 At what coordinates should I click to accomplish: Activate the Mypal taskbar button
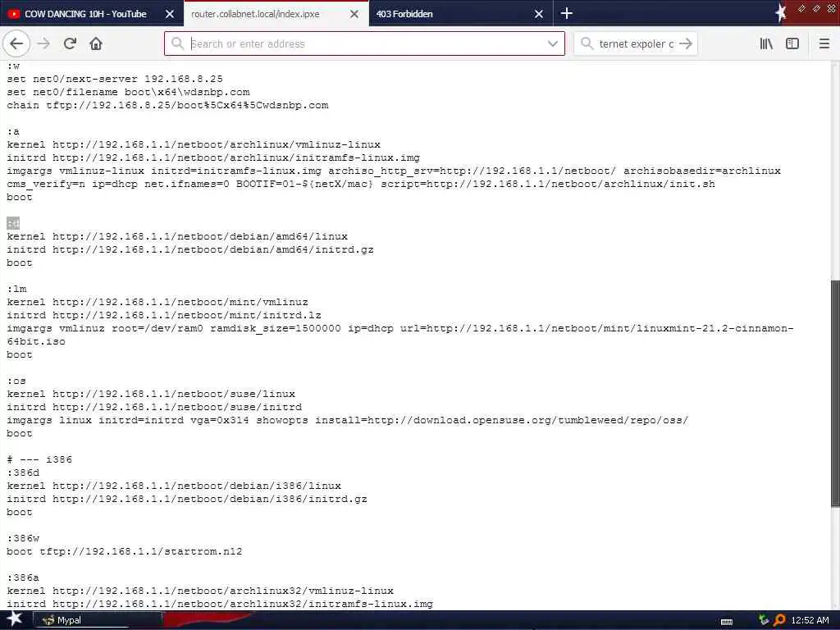(x=98, y=620)
